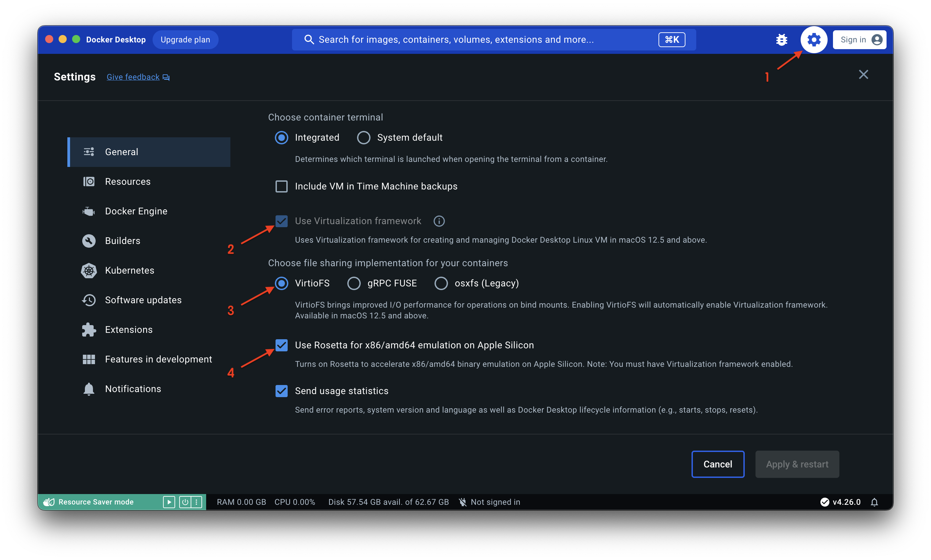
Task: Click the Resource Saver whale icon
Action: point(49,502)
